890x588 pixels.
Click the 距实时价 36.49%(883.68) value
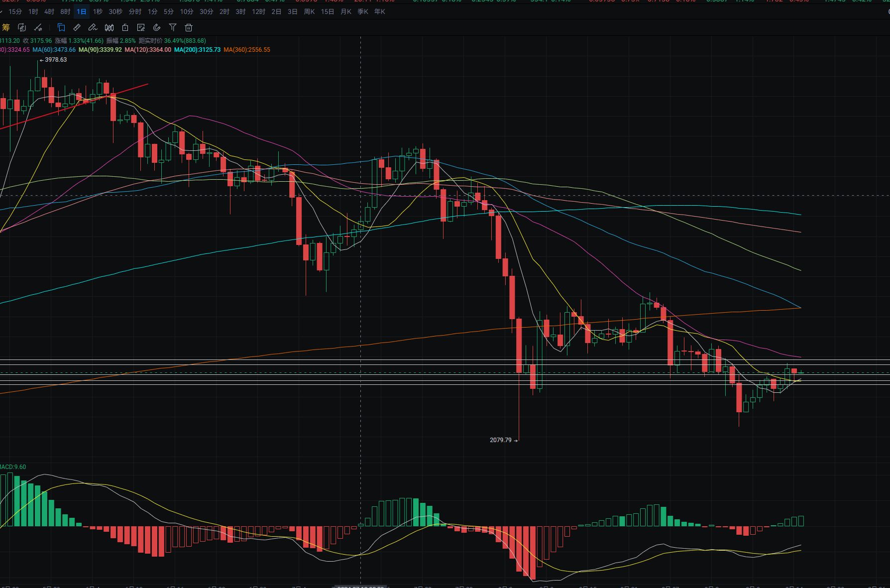coord(172,41)
